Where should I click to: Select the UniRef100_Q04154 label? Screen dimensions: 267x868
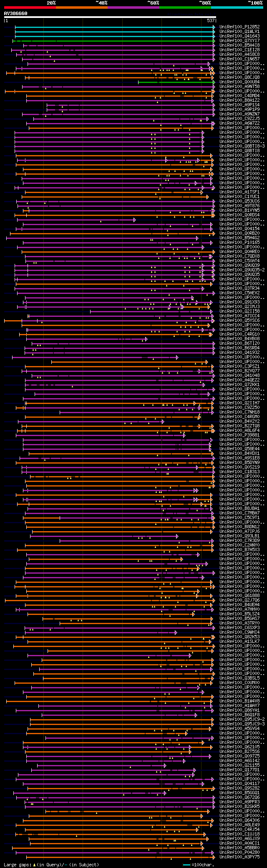(x=239, y=228)
